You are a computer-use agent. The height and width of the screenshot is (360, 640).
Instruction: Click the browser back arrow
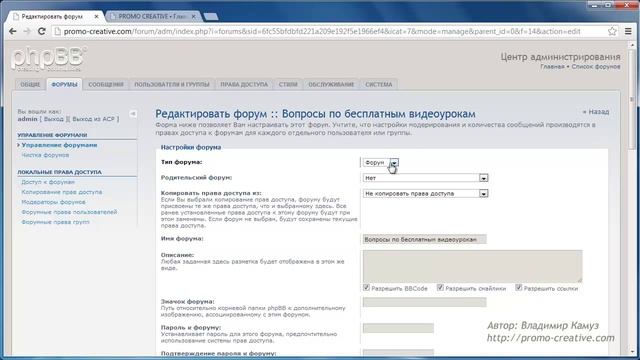click(13, 31)
